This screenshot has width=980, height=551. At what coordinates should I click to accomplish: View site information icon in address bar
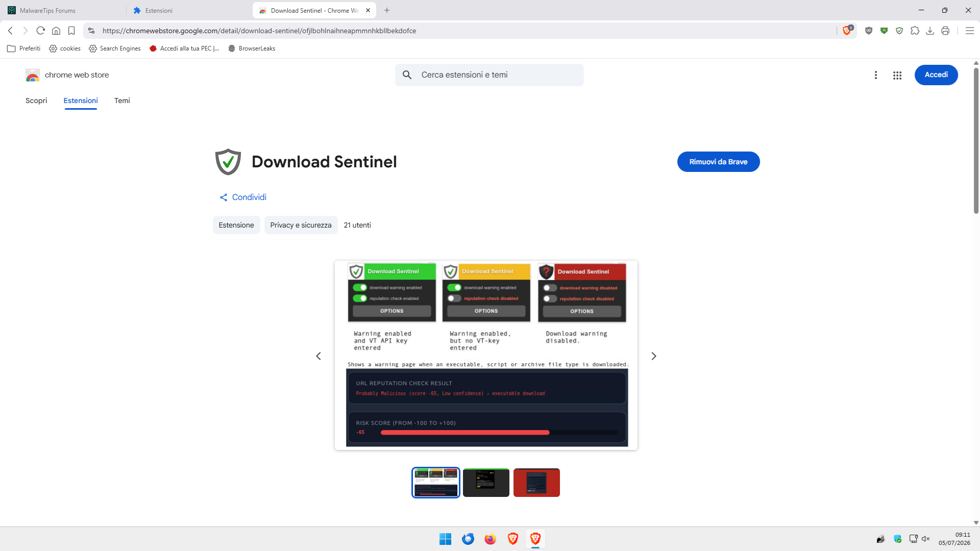click(x=91, y=31)
